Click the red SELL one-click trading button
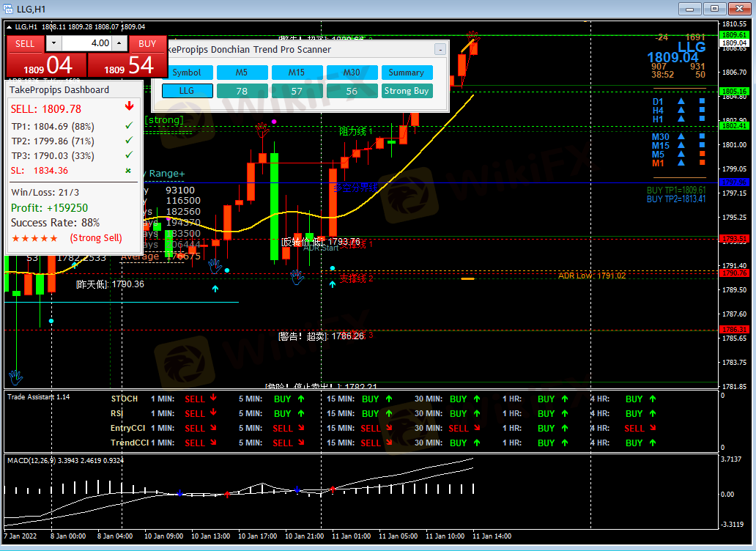756x551 pixels. coord(25,43)
